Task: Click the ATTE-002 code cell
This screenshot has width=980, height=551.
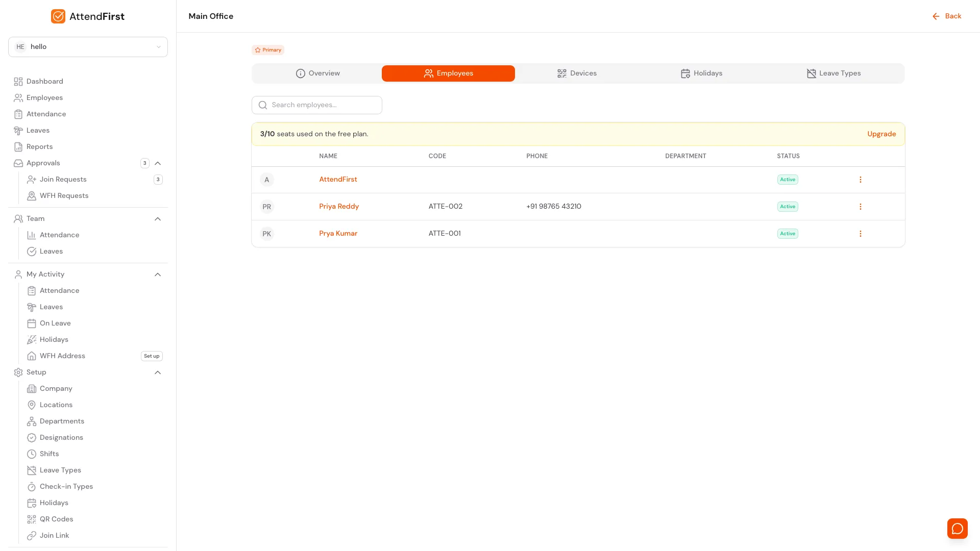Action: pyautogui.click(x=445, y=207)
